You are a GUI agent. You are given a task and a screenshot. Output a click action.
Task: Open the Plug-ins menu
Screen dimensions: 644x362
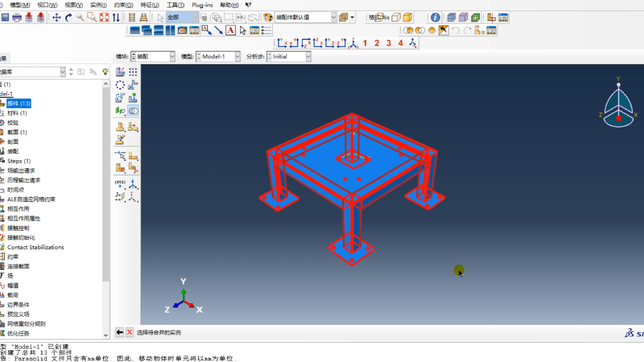[x=202, y=5]
